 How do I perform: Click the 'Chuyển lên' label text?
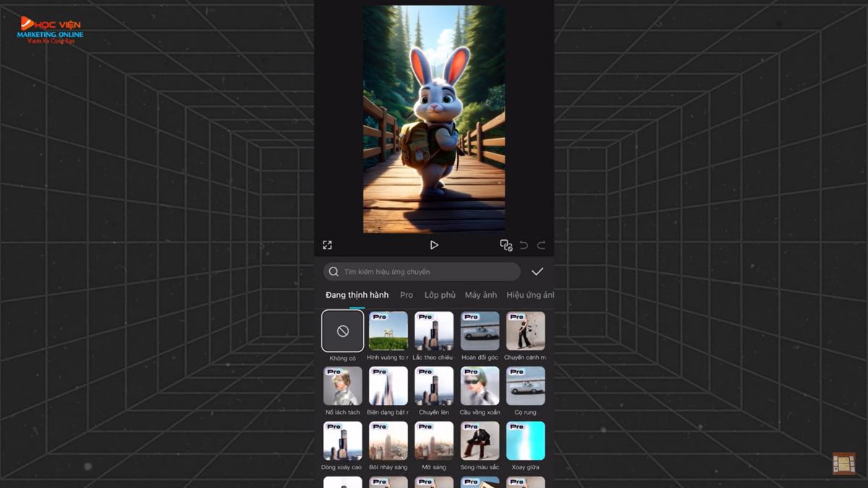click(434, 413)
